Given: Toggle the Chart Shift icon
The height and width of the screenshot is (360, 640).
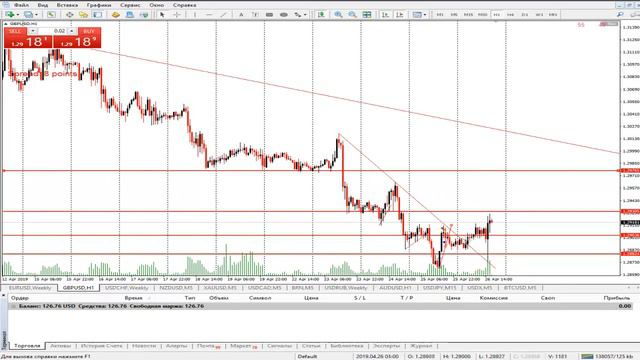Looking at the screenshot, I should tap(400, 15).
